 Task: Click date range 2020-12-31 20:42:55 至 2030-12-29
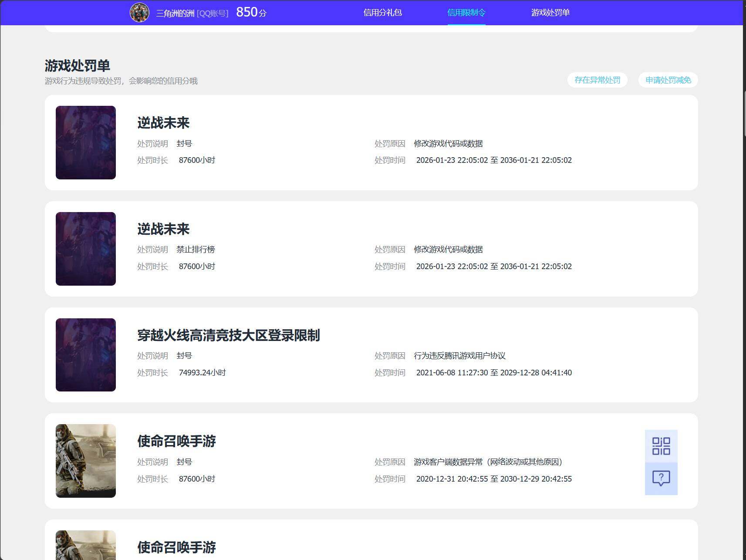(x=494, y=479)
